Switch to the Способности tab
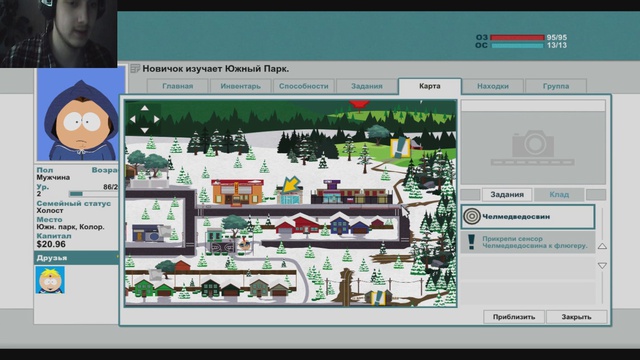This screenshot has height=360, width=640. [x=303, y=86]
